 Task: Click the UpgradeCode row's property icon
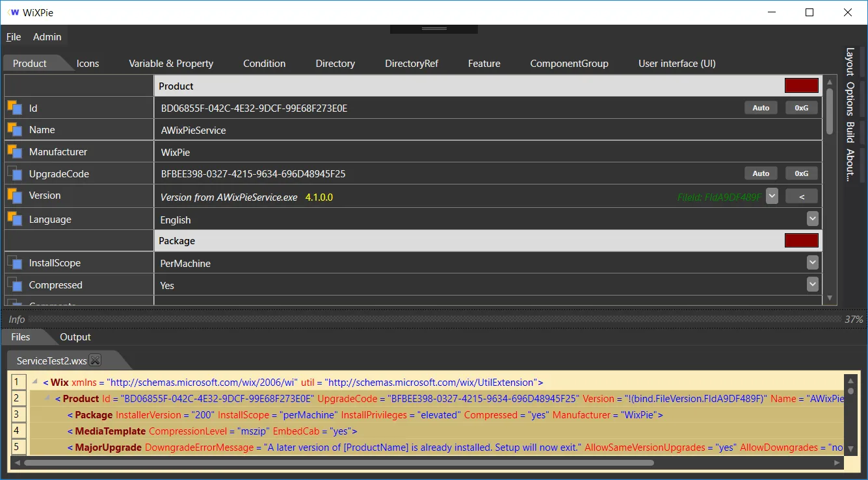(14, 173)
